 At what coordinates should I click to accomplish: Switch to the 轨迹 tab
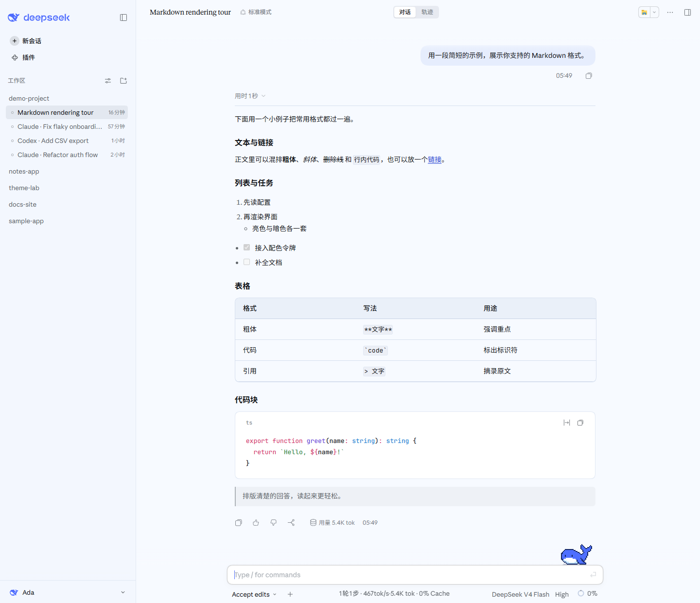[427, 12]
